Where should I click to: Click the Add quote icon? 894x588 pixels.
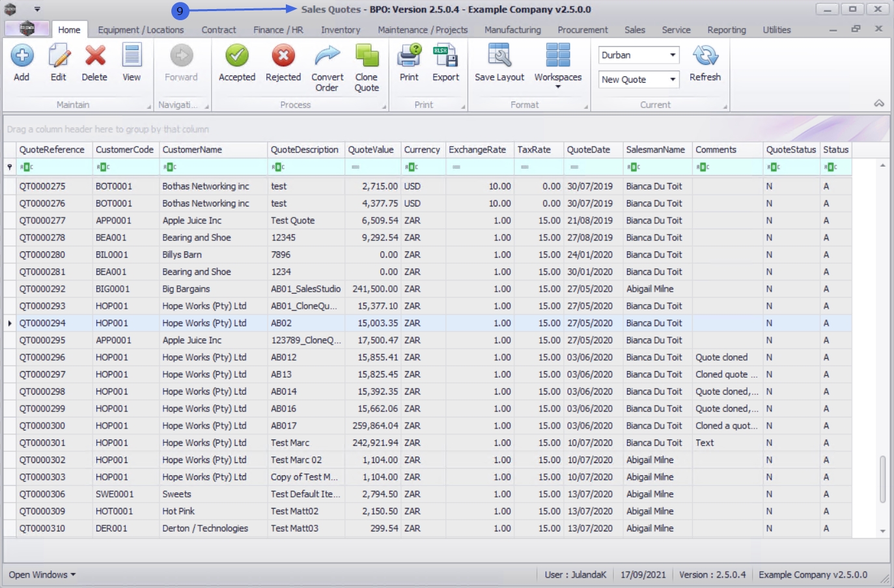21,57
